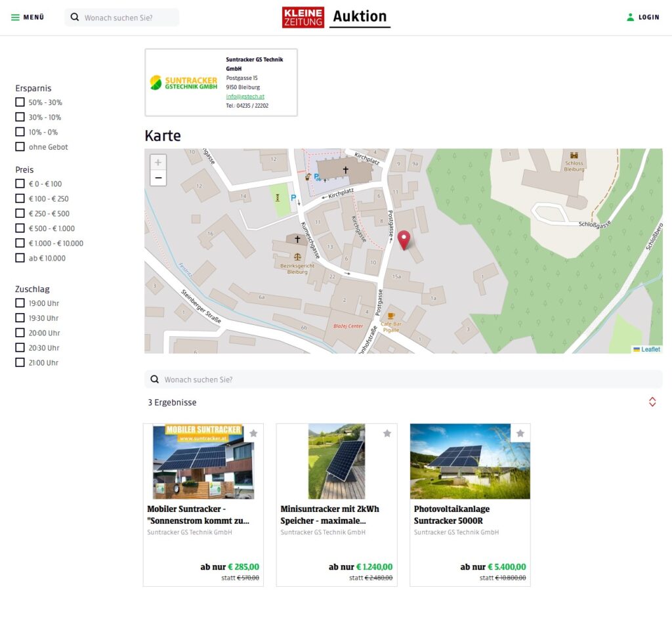672x638 pixels.
Task: Open the Mobiler Suntracker product thumbnail
Action: [x=203, y=461]
